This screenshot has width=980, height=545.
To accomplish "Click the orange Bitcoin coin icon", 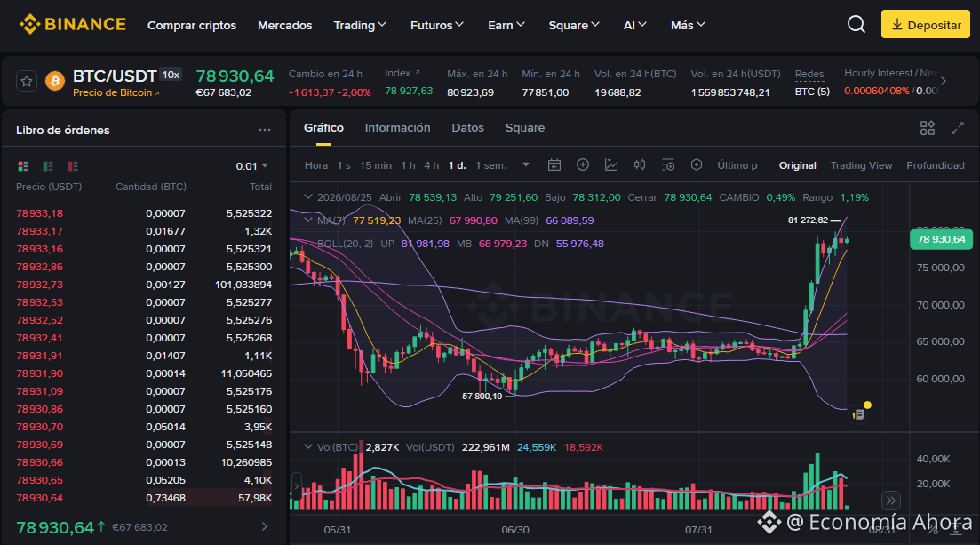I will [55, 81].
